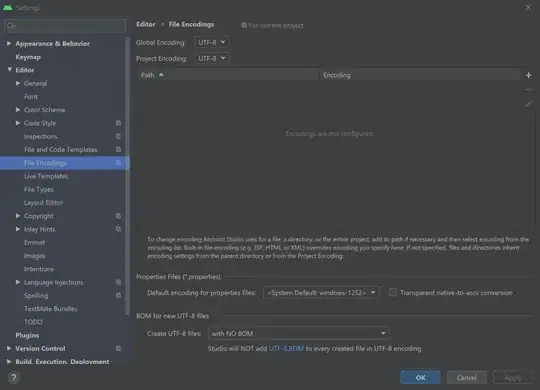
Task: Expand the Version Control section arrow
Action: (x=9, y=348)
